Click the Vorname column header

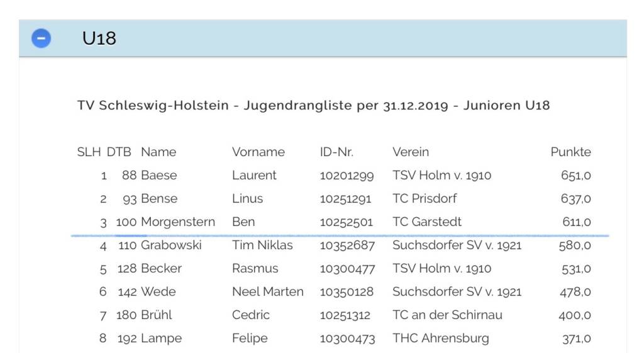point(258,152)
